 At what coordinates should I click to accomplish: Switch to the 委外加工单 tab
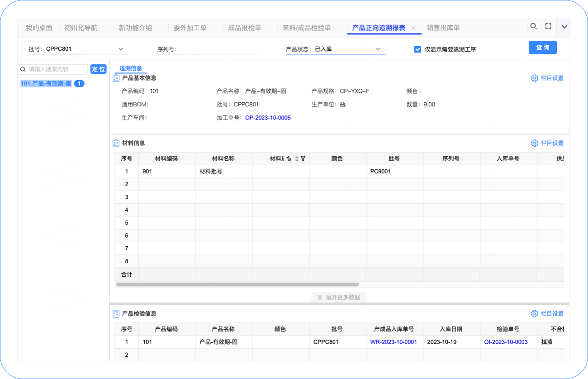(190, 28)
